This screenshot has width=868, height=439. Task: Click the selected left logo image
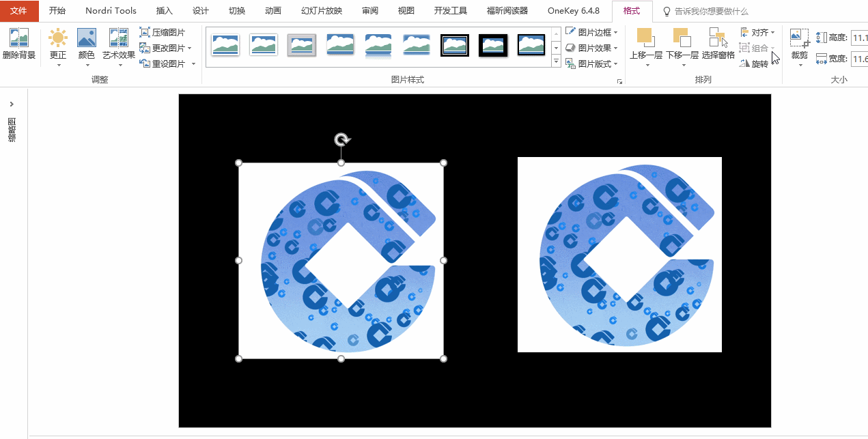341,261
